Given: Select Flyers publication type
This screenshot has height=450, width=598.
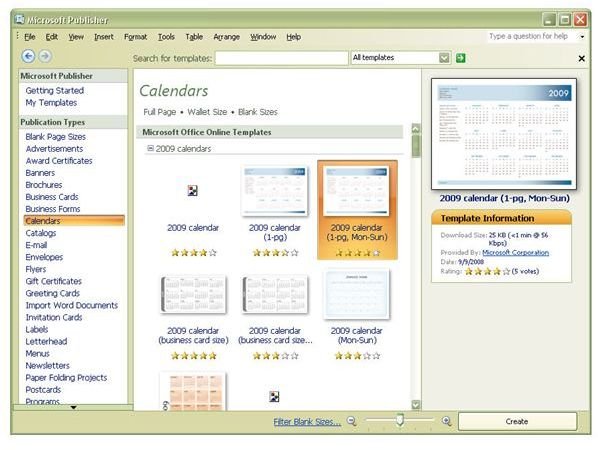Looking at the screenshot, I should click(35, 269).
